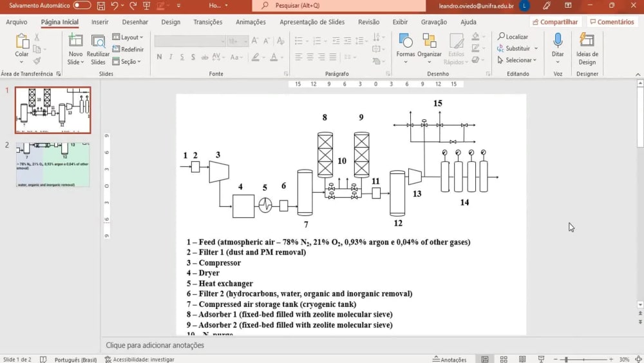Switch to Normal view icon

tap(485, 359)
